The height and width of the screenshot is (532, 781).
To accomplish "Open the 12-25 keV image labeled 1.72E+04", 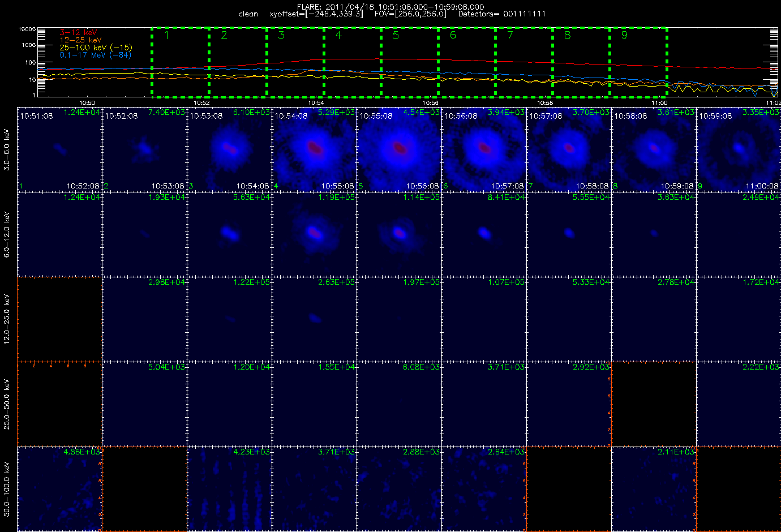I will point(739,319).
